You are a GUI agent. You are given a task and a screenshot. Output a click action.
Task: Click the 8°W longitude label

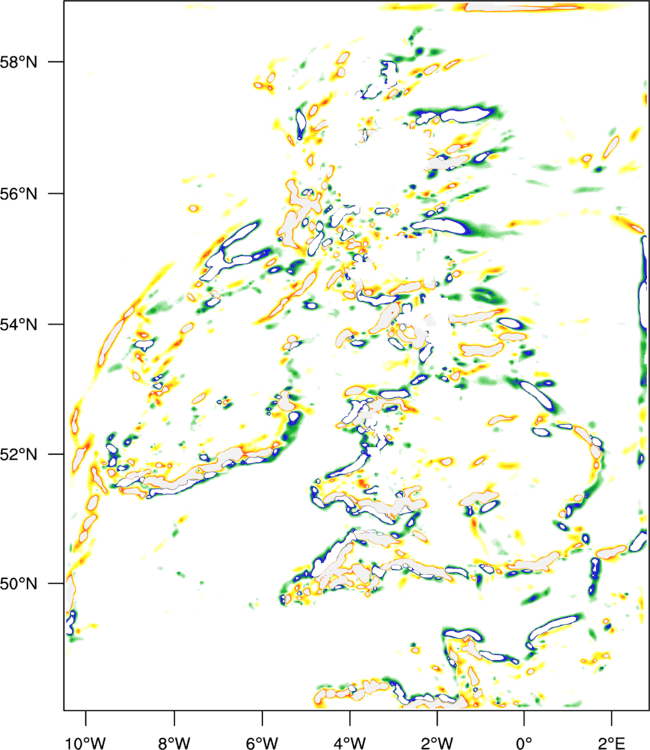coord(174,743)
